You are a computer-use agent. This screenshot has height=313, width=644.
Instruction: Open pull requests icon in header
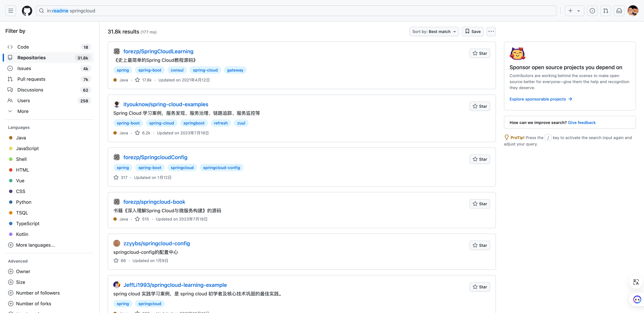click(x=605, y=11)
